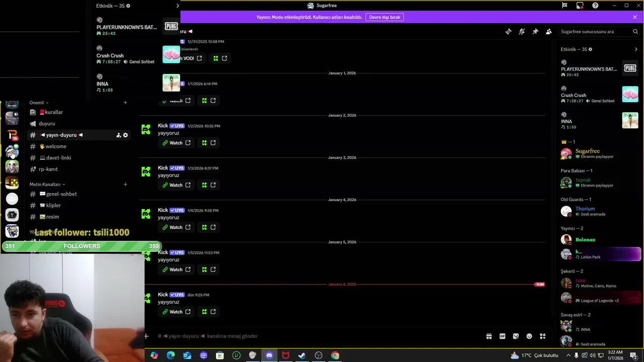The height and width of the screenshot is (362, 644).
Task: Click the help question mark icon
Action: click(x=595, y=6)
